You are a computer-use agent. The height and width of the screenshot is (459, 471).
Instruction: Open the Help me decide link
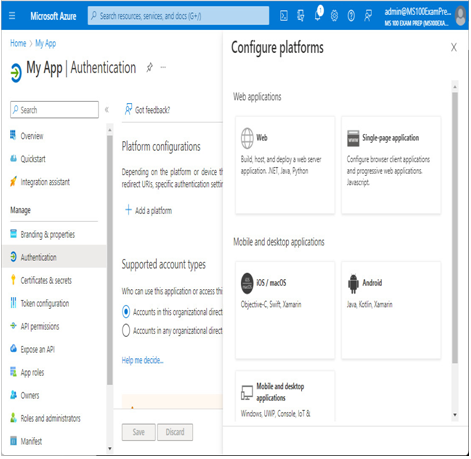point(142,360)
